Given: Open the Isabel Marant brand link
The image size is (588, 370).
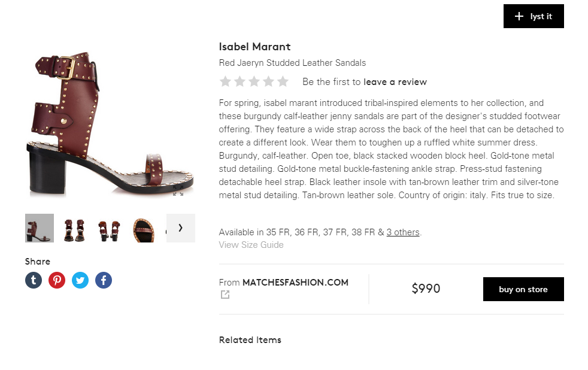Looking at the screenshot, I should (x=254, y=47).
